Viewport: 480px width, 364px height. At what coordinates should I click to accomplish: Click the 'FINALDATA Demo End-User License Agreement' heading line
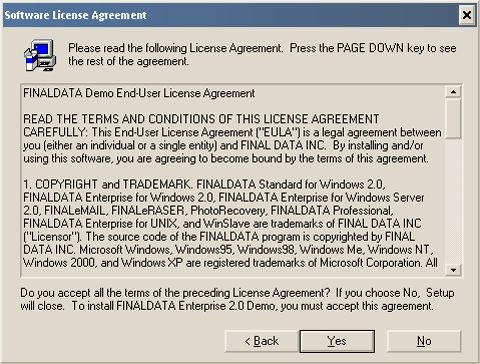[139, 93]
